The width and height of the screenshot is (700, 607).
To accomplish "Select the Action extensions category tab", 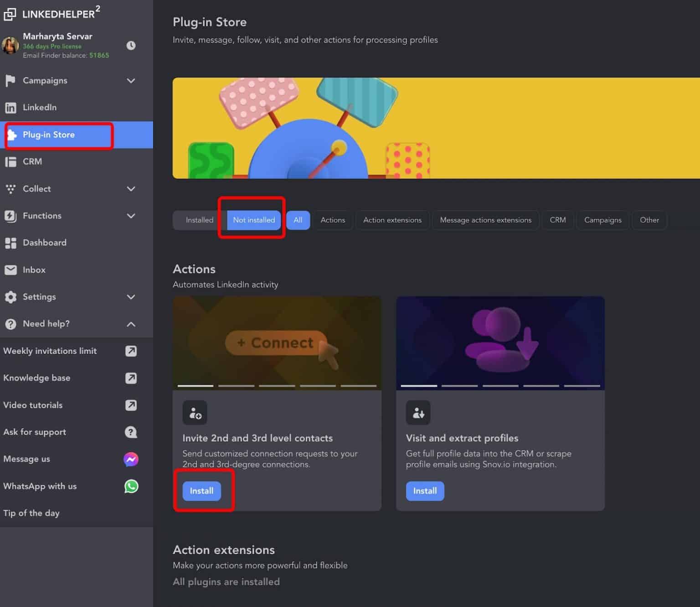I will tap(392, 220).
